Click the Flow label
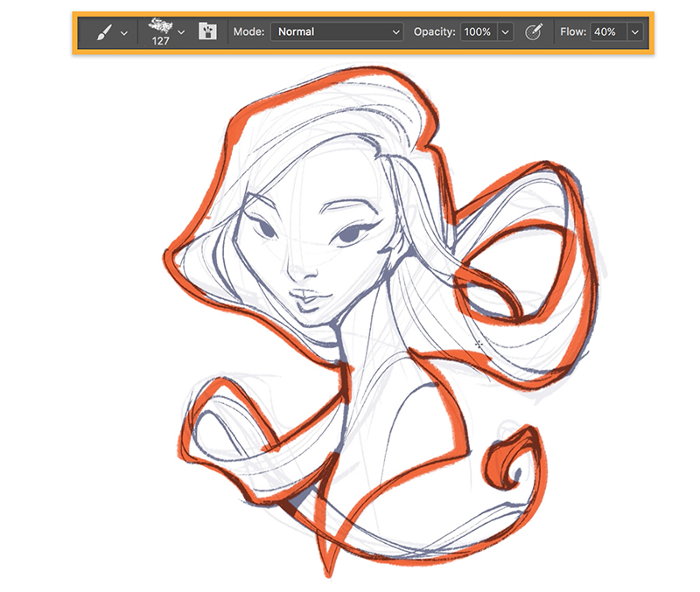Image resolution: width=700 pixels, height=592 pixels. [573, 32]
